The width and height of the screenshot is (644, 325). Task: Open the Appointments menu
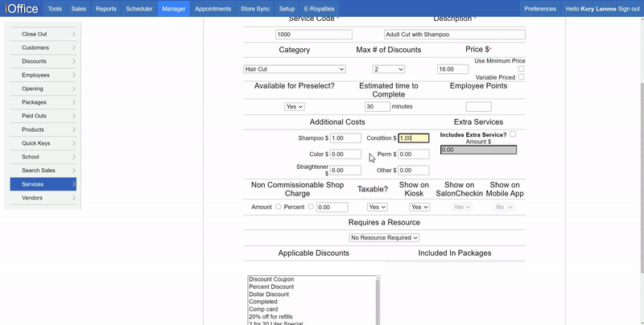coord(213,9)
